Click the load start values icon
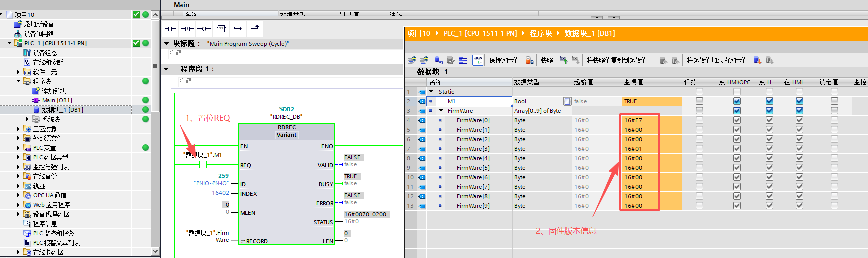Viewport: 868px width, 258px height. 757,60
